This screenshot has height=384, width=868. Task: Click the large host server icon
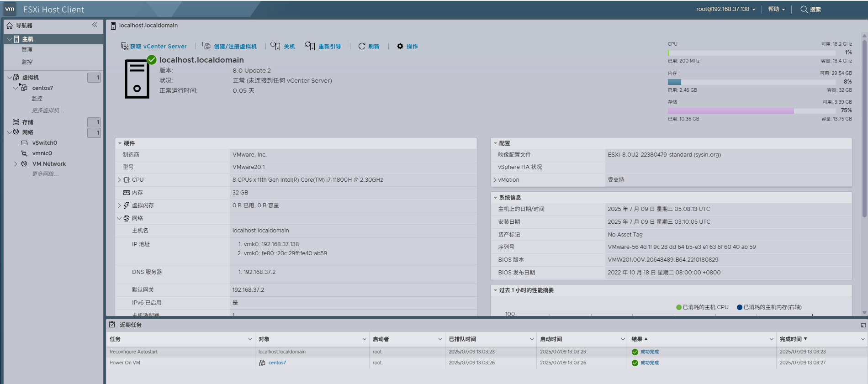click(x=137, y=79)
